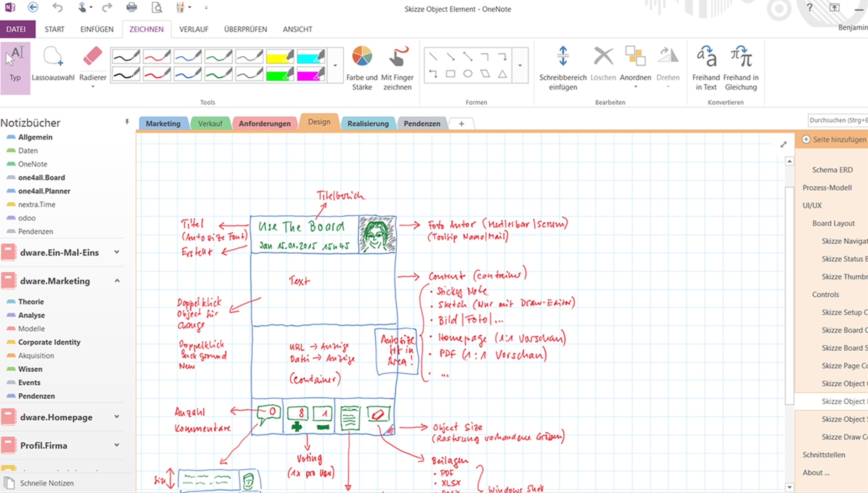Image resolution: width=868 pixels, height=493 pixels.
Task: Select the single-arrow line shape
Action: (x=451, y=57)
